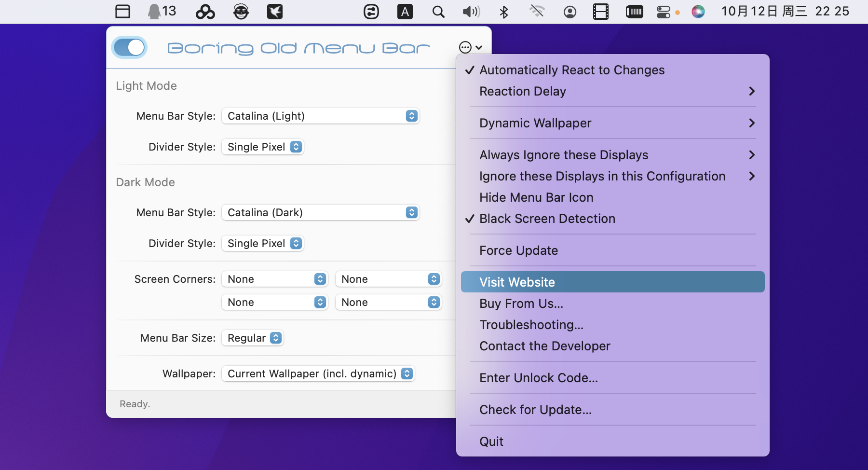Click the volume speaker icon
Viewport: 868px width, 470px height.
coord(471,12)
